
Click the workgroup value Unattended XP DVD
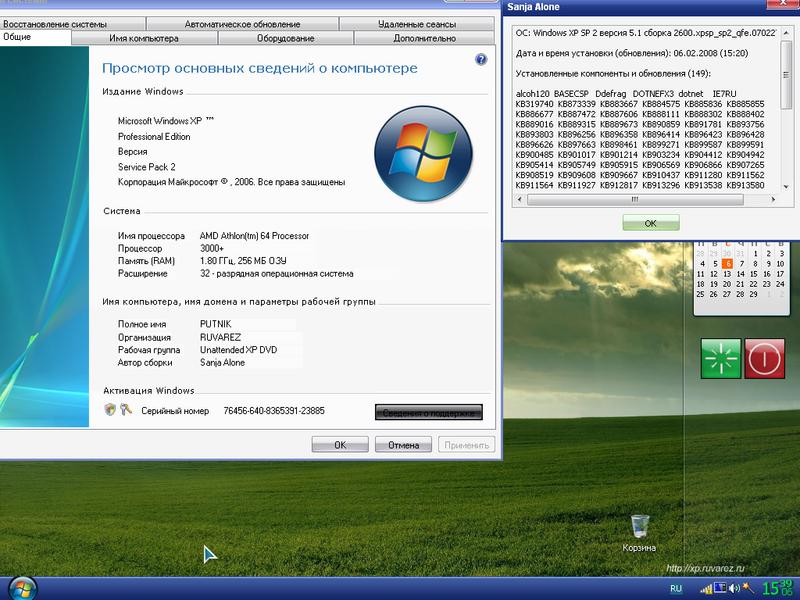(x=238, y=350)
